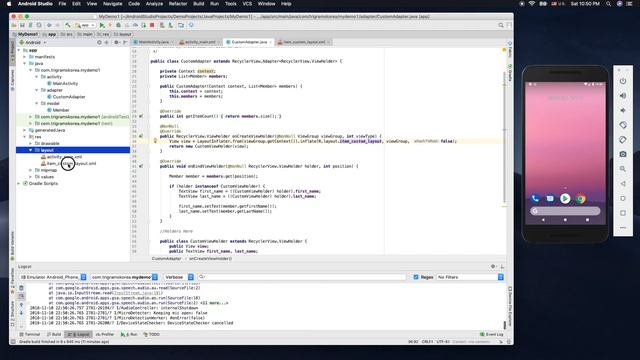Viewport: 640px width, 360px height.
Task: Click the emulator zoom magnifier icon
Action: point(623,169)
